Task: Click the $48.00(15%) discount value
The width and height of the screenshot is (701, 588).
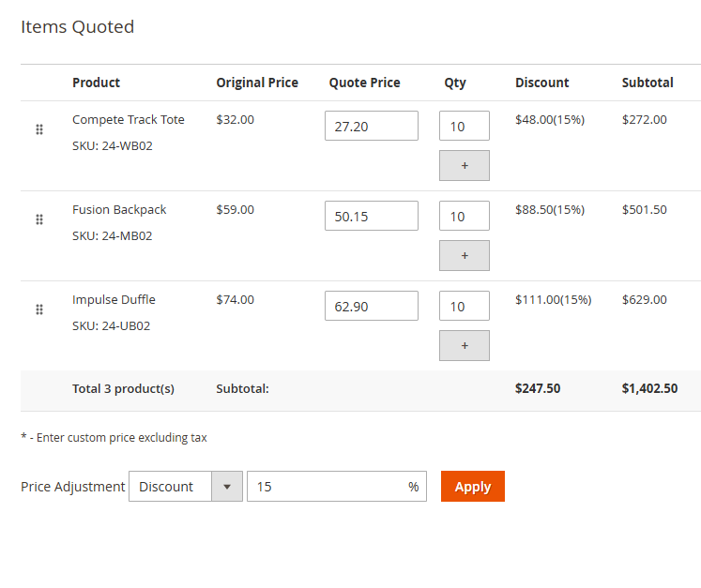Action: click(x=550, y=120)
